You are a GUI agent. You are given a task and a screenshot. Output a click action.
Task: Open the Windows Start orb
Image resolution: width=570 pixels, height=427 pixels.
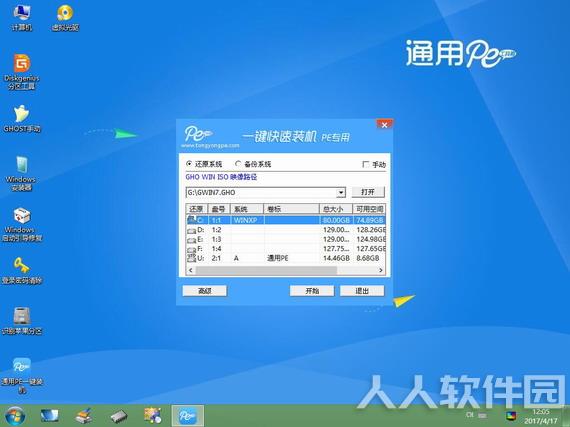click(x=14, y=416)
